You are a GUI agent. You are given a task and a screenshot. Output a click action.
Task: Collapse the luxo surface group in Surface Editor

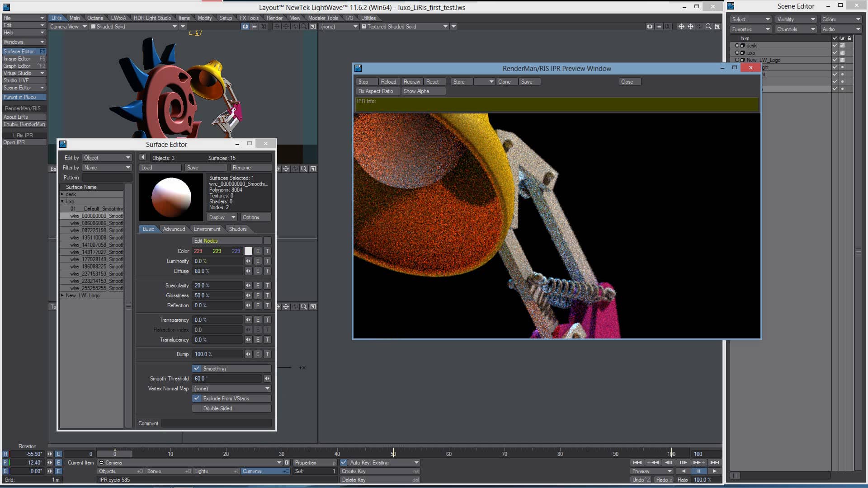[62, 202]
